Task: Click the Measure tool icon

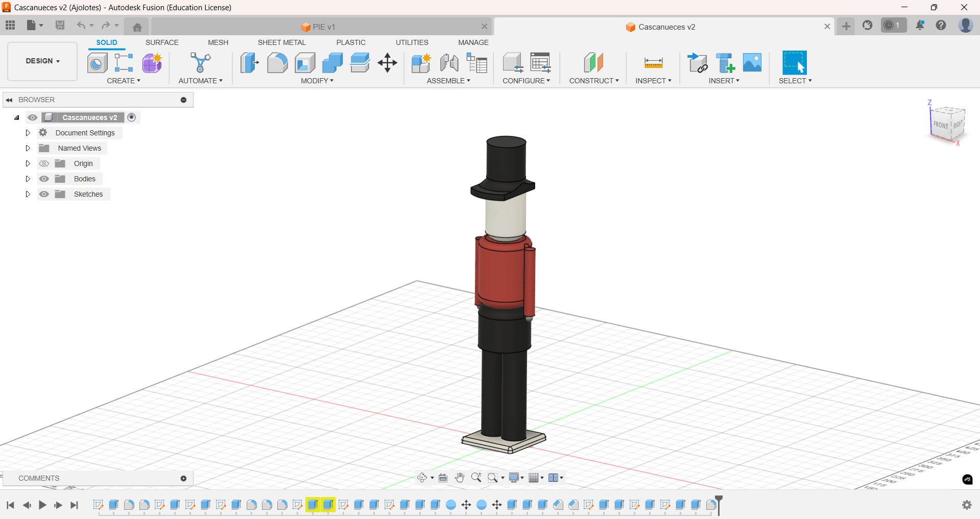Action: (653, 63)
